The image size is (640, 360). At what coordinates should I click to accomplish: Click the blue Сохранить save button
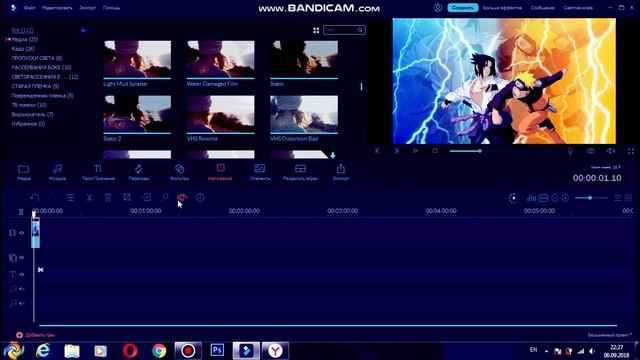point(462,8)
